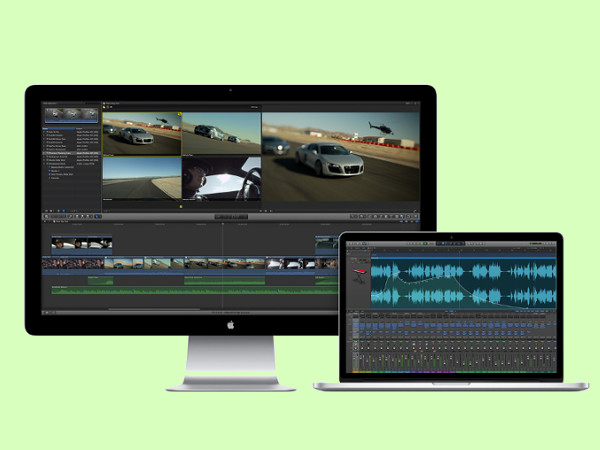The height and width of the screenshot is (450, 600).
Task: Click the dashboard display in Final Cut toolbar center
Action: tap(231, 217)
